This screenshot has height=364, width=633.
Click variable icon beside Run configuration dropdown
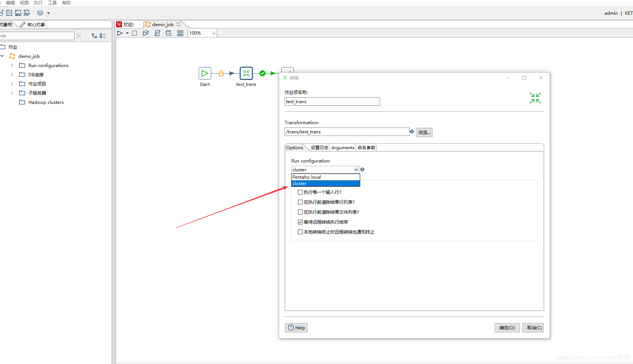click(x=362, y=169)
